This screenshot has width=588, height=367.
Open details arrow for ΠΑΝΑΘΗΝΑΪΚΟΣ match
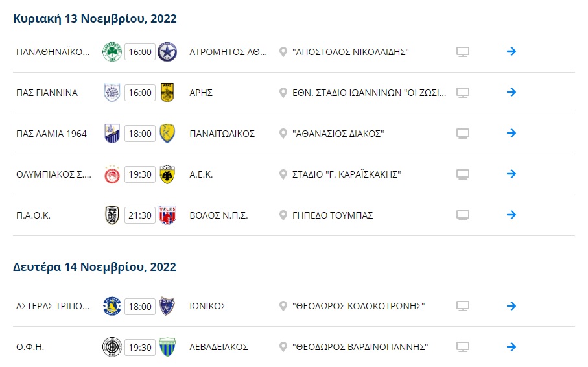pyautogui.click(x=512, y=51)
